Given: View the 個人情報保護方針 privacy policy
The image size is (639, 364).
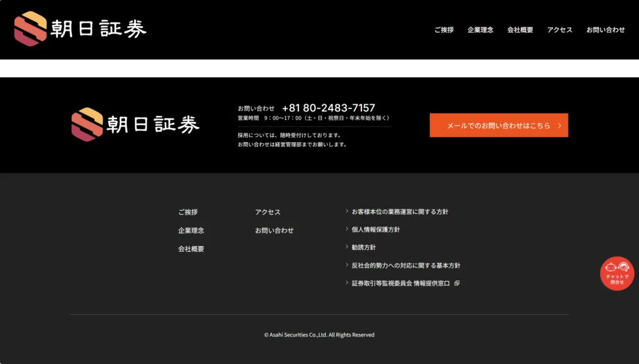Looking at the screenshot, I should 375,229.
